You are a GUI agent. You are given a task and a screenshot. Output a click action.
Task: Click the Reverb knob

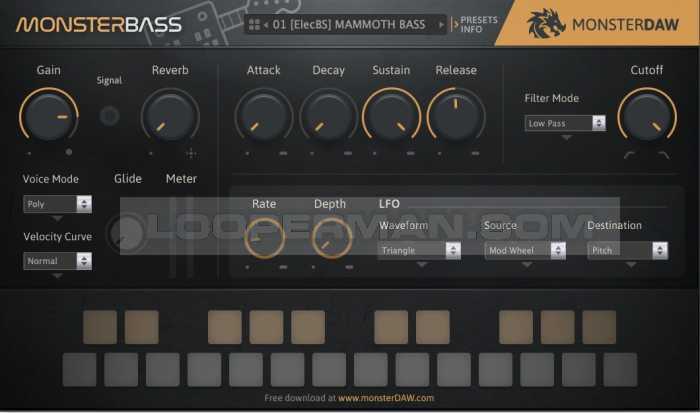169,116
